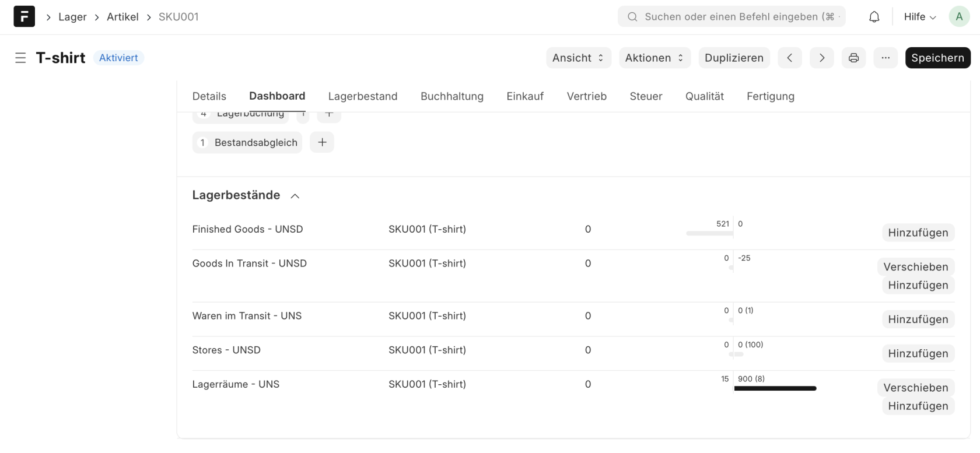Go to previous record arrow
Screen dimensions: 980x453
[x=789, y=58]
